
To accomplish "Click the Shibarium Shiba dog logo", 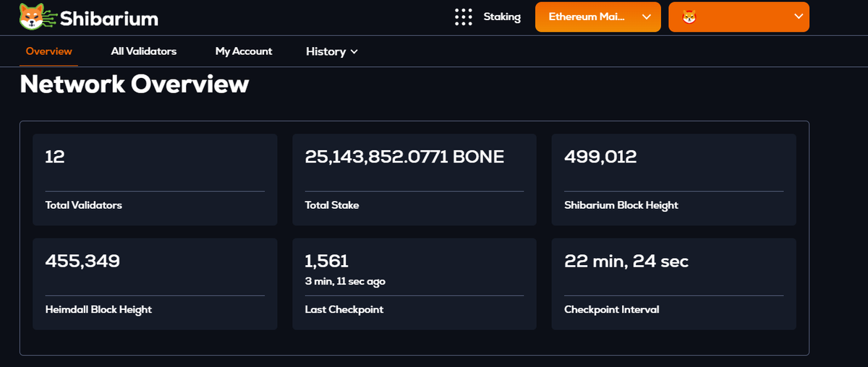I will click(x=36, y=17).
